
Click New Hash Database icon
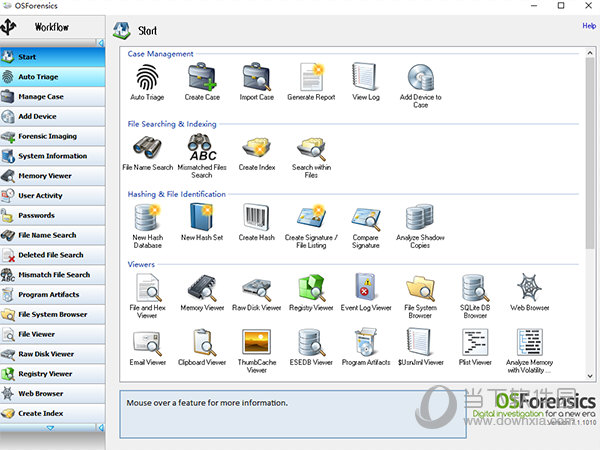click(x=147, y=218)
